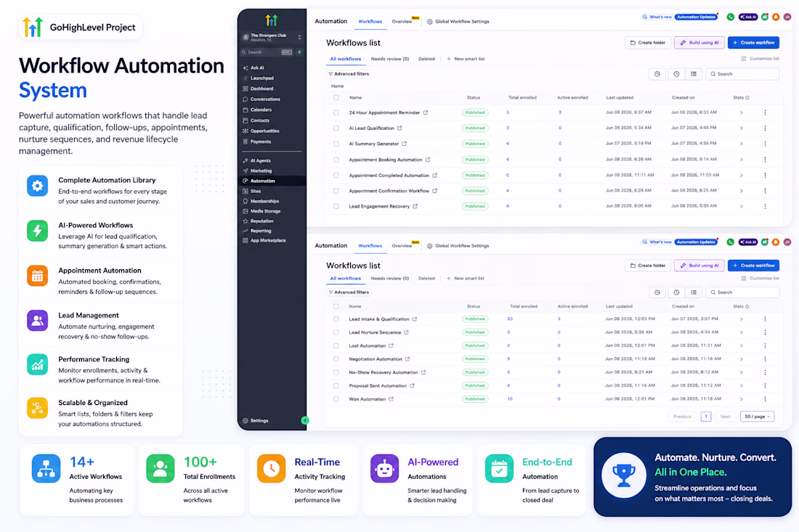Open Won Automation external link icon

coord(391,400)
